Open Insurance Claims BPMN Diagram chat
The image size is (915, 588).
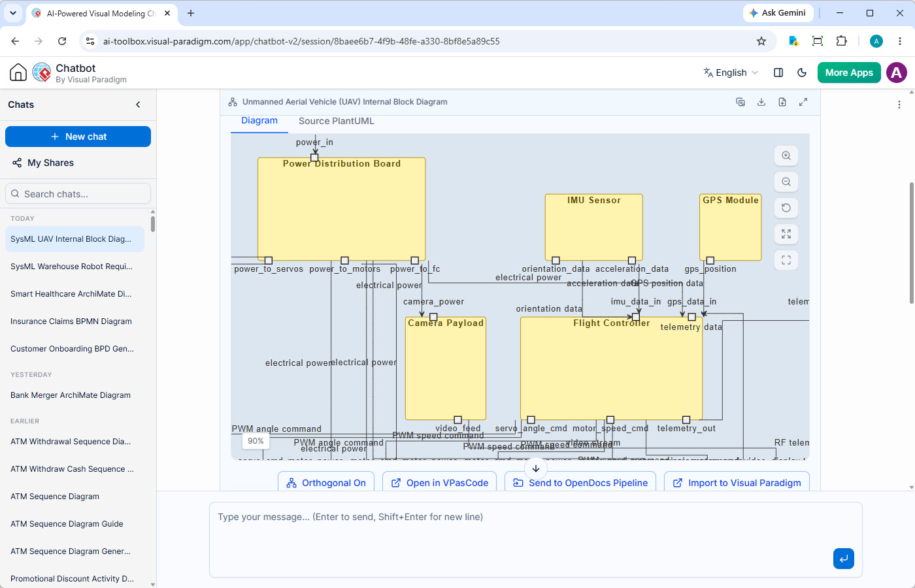click(x=75, y=321)
